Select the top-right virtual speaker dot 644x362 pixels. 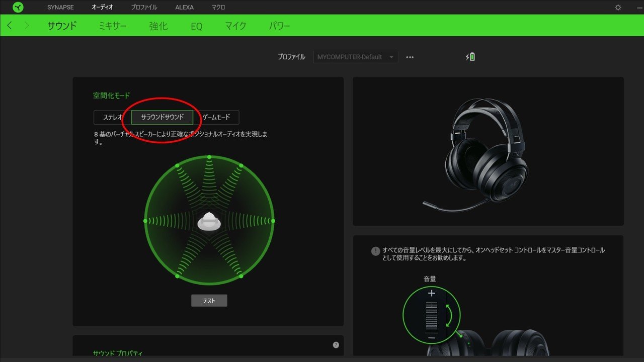(241, 165)
